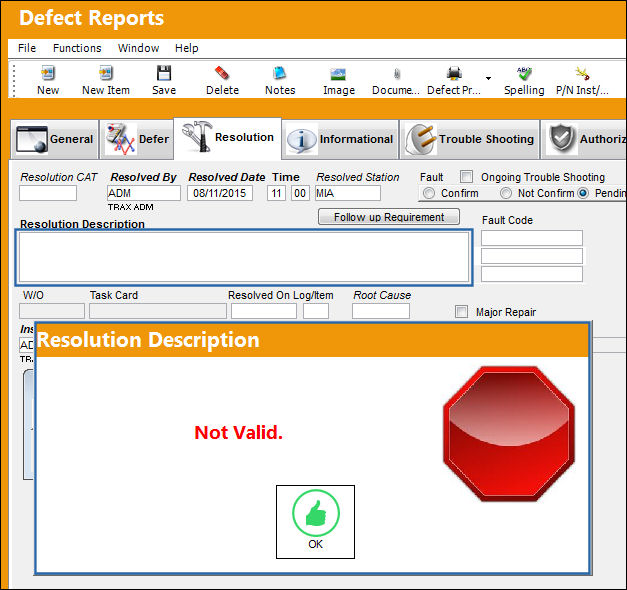The image size is (627, 590).
Task: Click the W/O input field
Action: click(52, 311)
